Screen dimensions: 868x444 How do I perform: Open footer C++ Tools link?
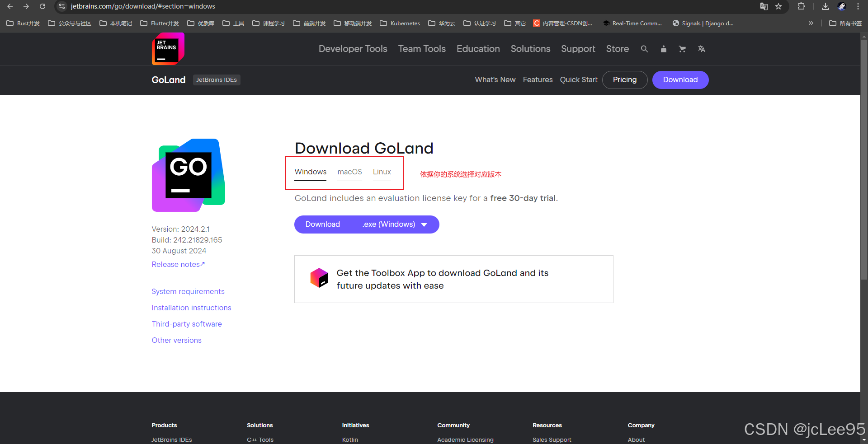(260, 439)
